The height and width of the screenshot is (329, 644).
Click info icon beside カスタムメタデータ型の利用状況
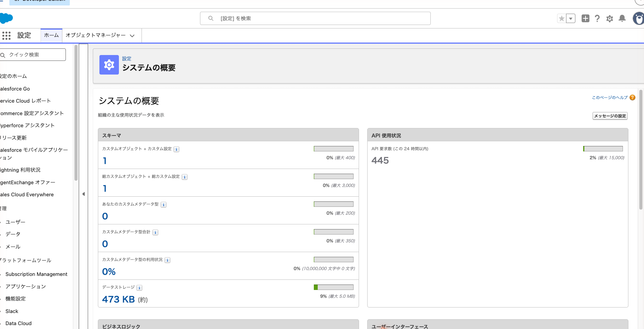[x=168, y=260]
